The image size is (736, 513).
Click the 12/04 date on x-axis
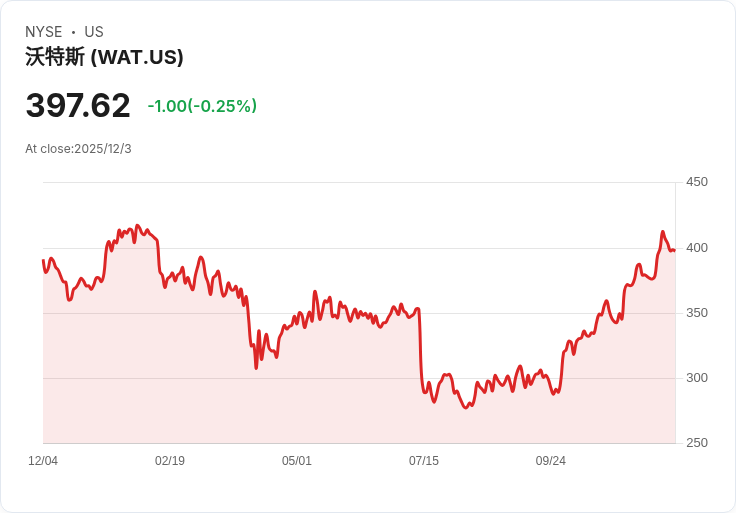click(x=43, y=461)
